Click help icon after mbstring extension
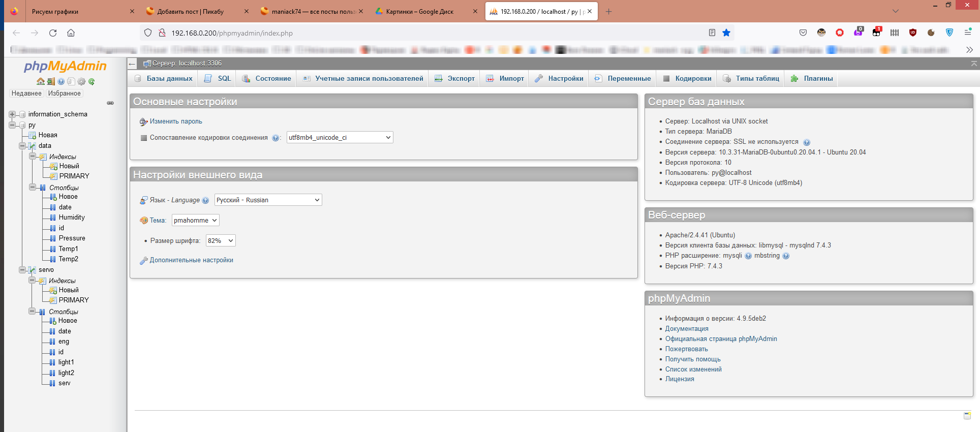980x432 pixels. point(786,256)
